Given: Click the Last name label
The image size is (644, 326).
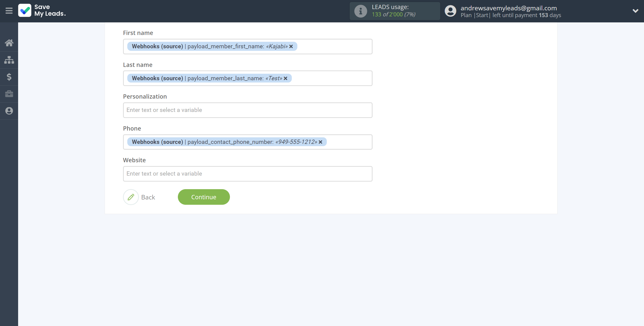Looking at the screenshot, I should [138, 65].
